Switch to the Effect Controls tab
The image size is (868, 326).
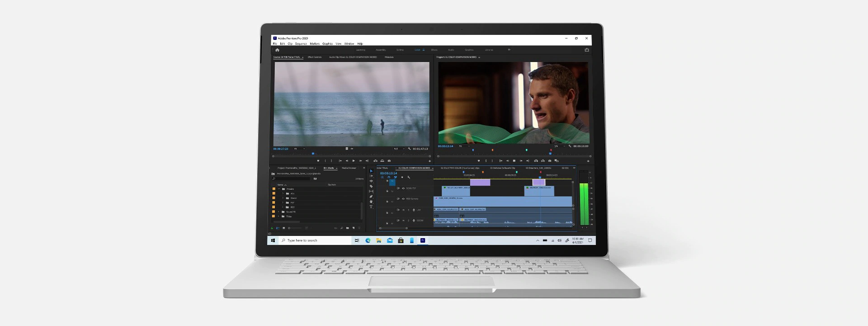coord(315,57)
